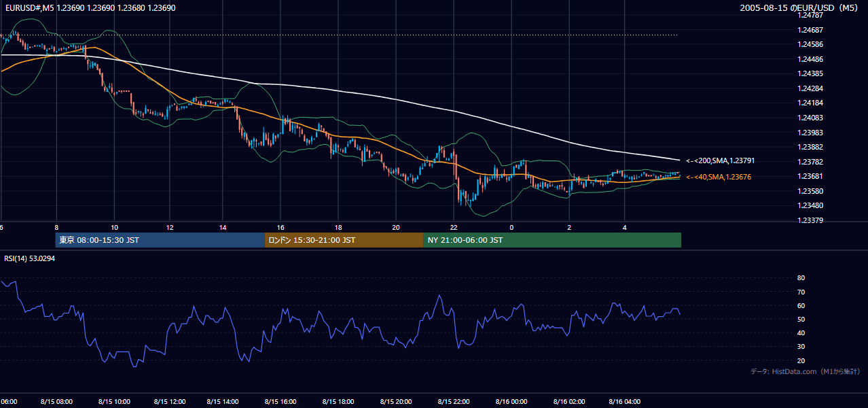The width and height of the screenshot is (868, 408).
Task: Select the NY 21:00-06:00 JST session bar
Action: tap(552, 240)
